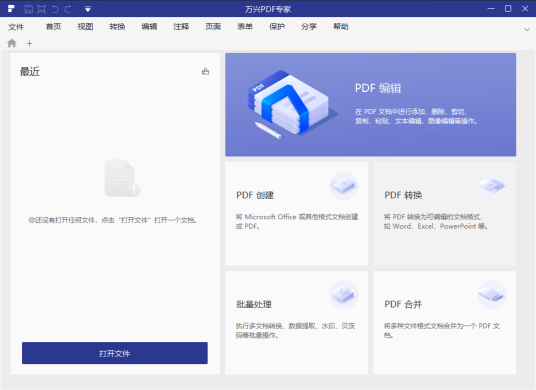Image resolution: width=536 pixels, height=390 pixels.
Task: Click the 批量处理 card icon
Action: 344,295
